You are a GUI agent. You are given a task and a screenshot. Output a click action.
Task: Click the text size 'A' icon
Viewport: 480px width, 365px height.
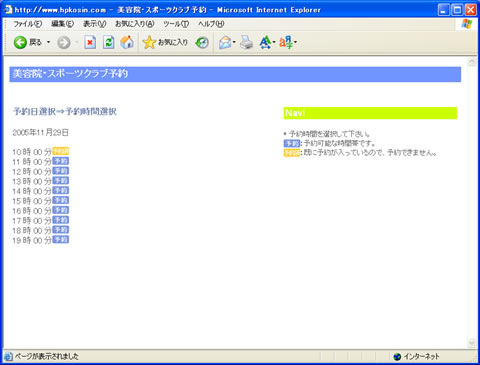pos(265,42)
